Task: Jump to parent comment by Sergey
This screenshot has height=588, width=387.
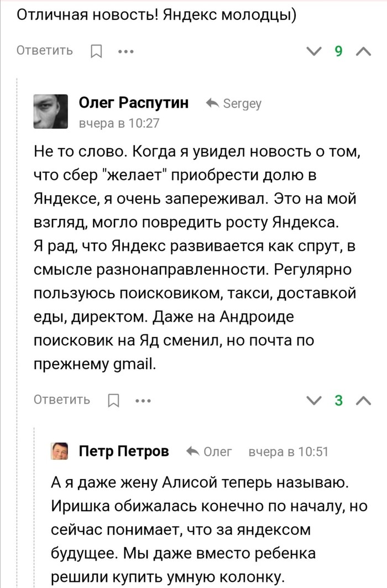Action: pyautogui.click(x=235, y=103)
